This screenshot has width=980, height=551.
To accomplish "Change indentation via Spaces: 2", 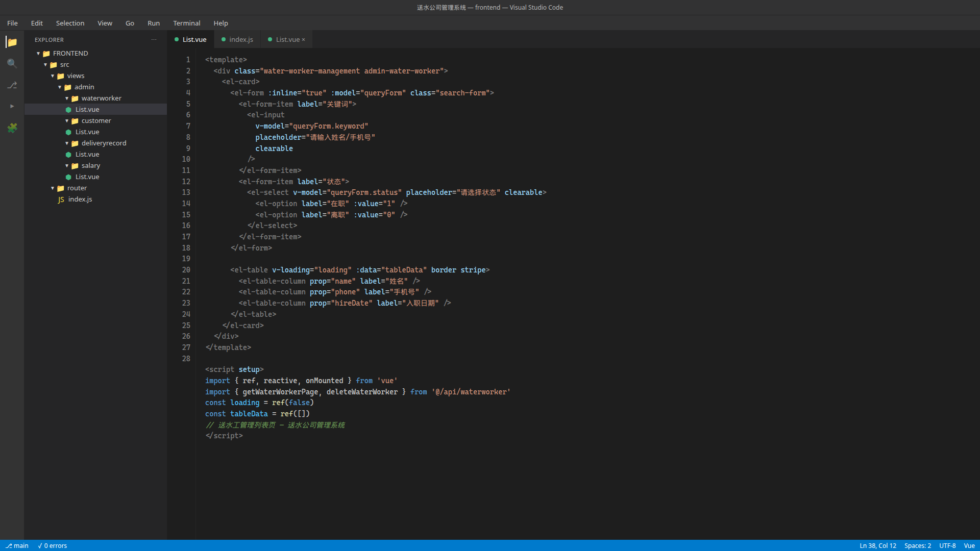I will (918, 546).
